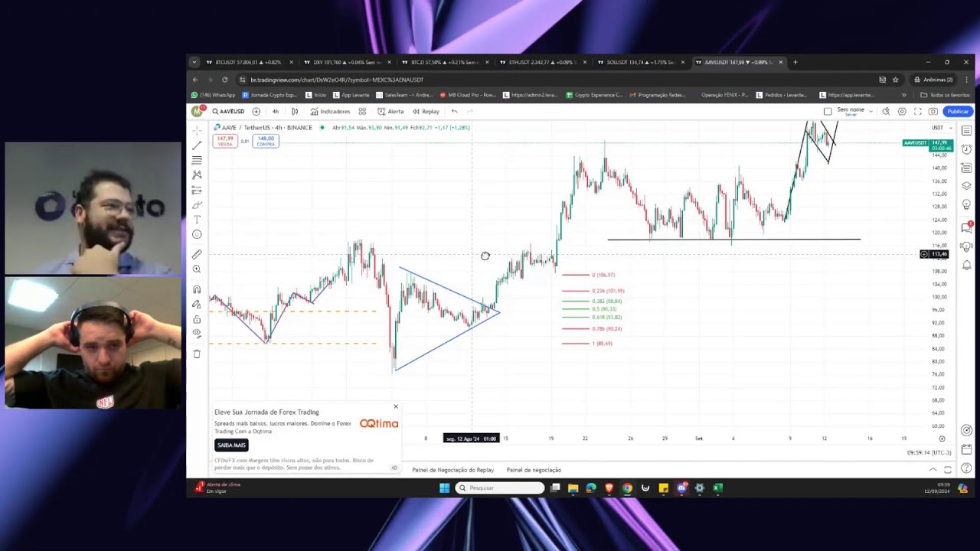This screenshot has width=980, height=551.
Task: Open the alerts clock panel icon
Action: point(967,149)
